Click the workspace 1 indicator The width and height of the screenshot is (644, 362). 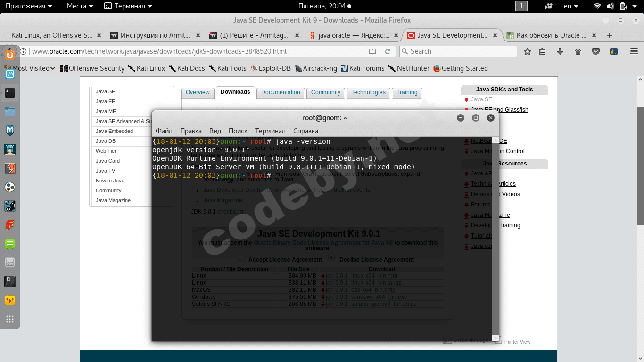tap(521, 6)
